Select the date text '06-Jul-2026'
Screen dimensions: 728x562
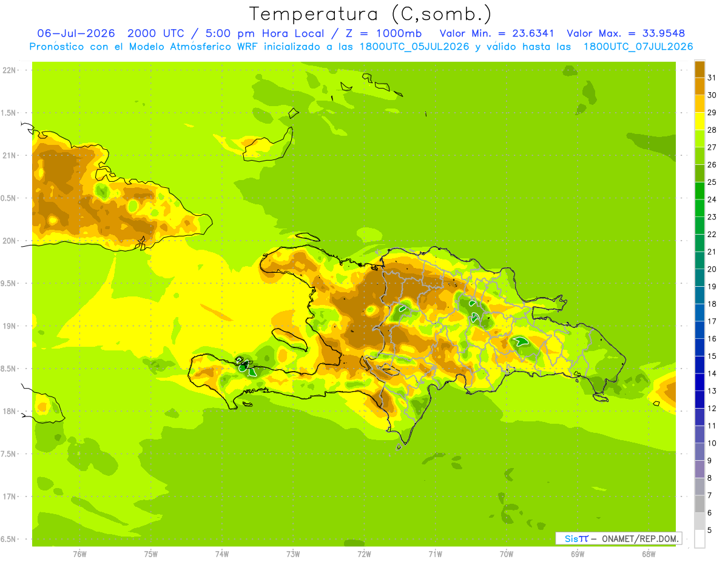[77, 33]
